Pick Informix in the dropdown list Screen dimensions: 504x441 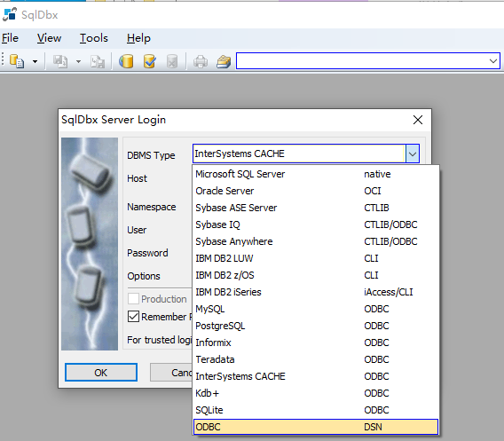click(316, 343)
